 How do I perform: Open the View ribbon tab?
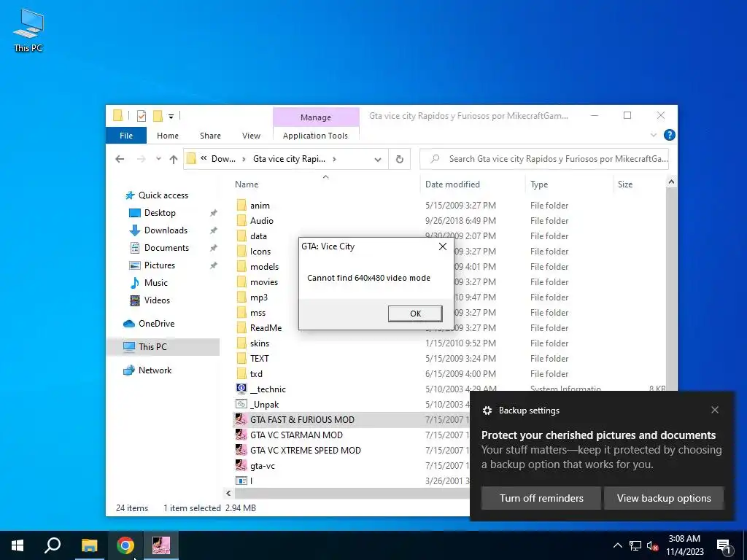pyautogui.click(x=251, y=135)
